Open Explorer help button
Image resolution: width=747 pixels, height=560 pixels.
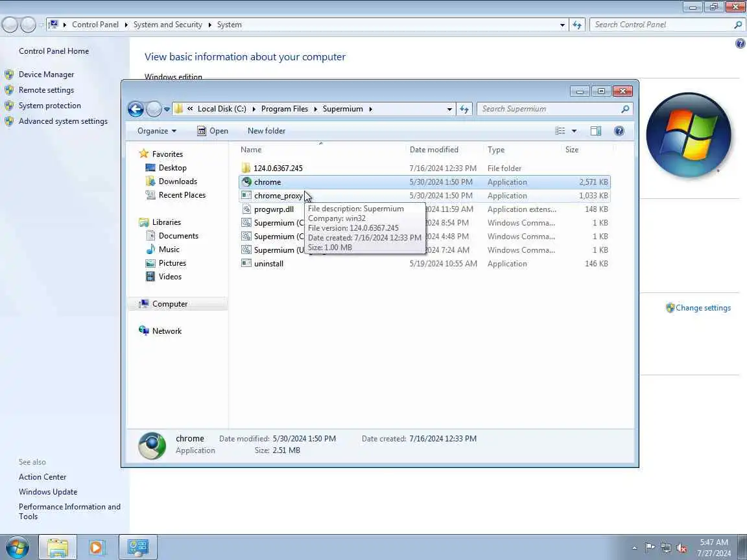coord(619,131)
